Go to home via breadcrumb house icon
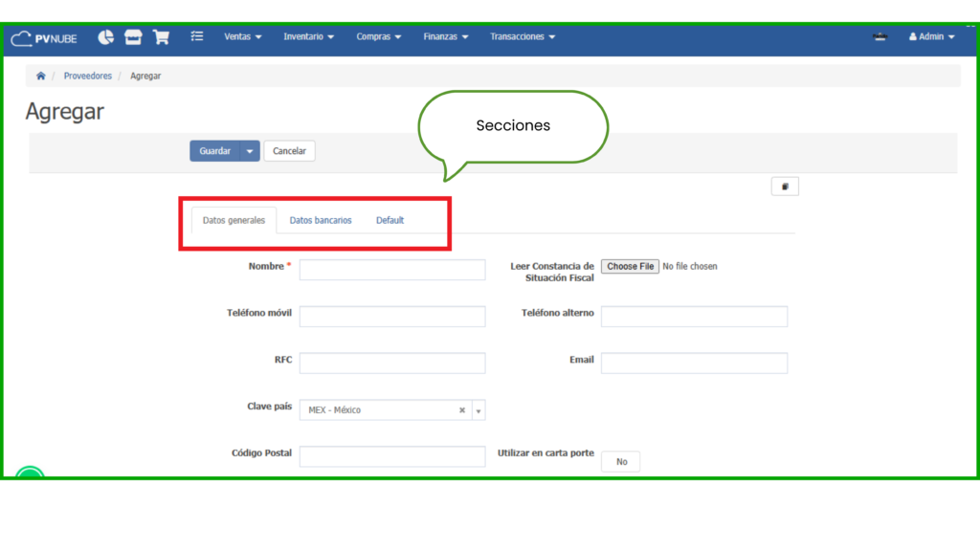980x551 pixels. coord(40,76)
